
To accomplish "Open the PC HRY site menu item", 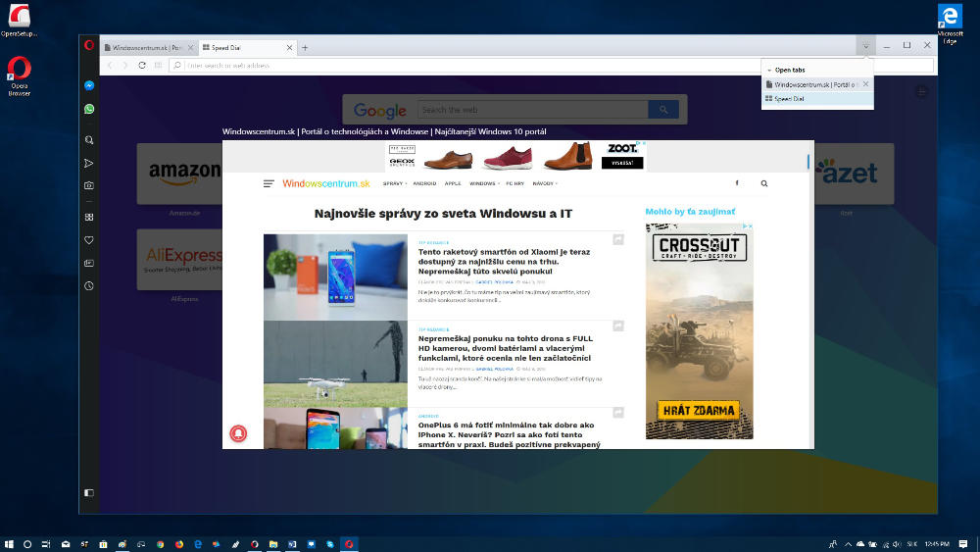I will pyautogui.click(x=515, y=183).
